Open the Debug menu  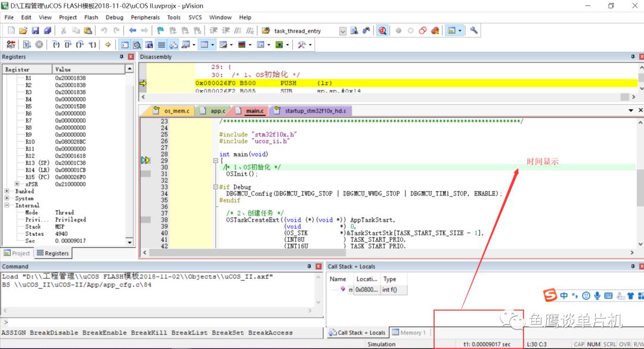114,17
